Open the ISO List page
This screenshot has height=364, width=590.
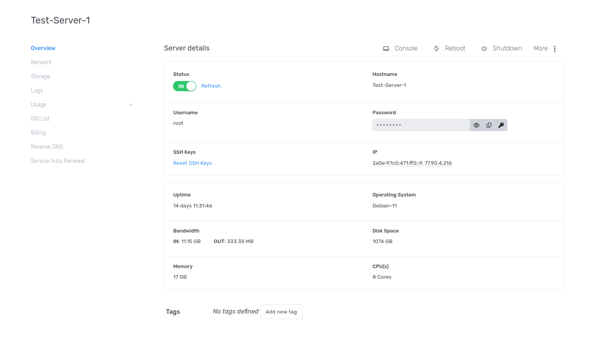tap(40, 119)
